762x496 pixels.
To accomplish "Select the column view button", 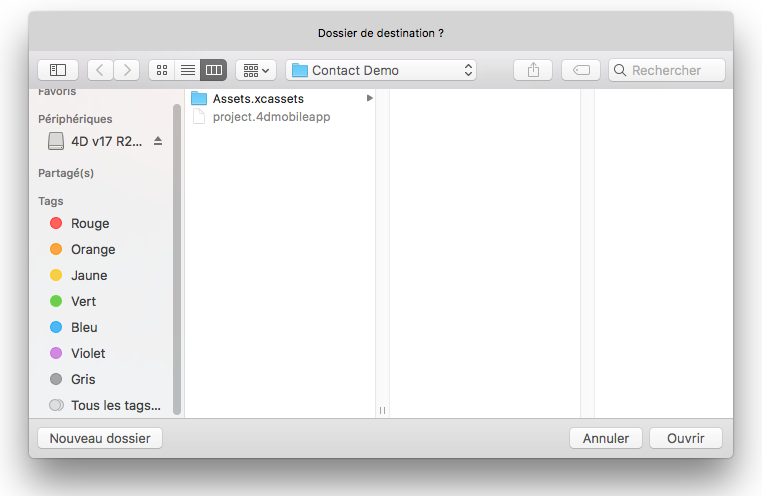I will (213, 70).
